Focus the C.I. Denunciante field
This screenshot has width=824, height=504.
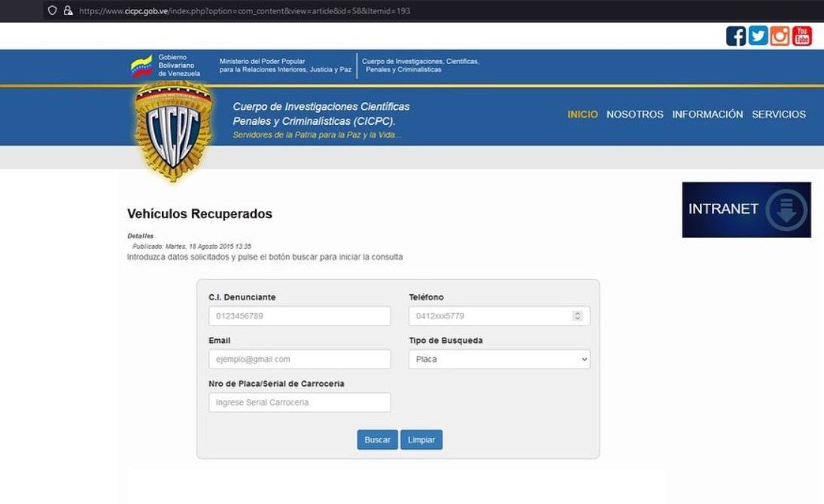pyautogui.click(x=299, y=316)
